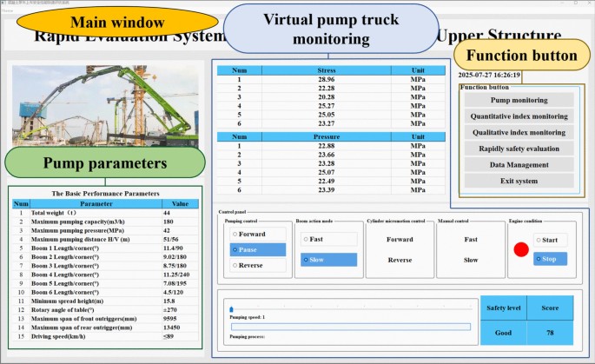Image resolution: width=595 pixels, height=364 pixels.
Task: Select the Minimum spread height row
Action: point(105,301)
